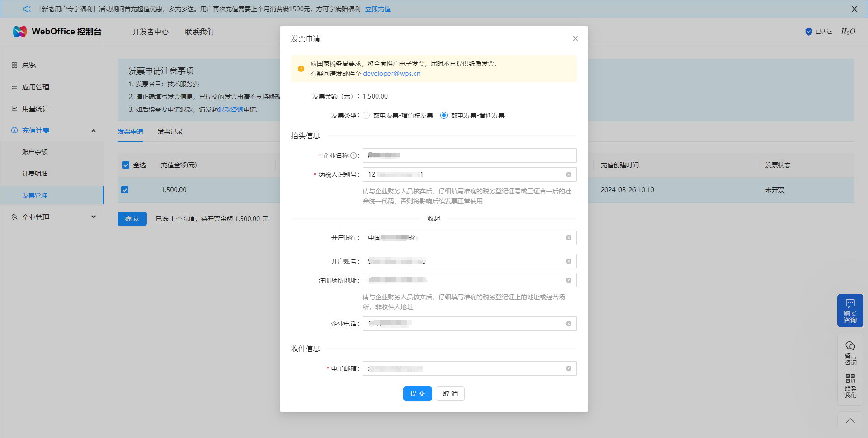The image size is (868, 438).
Task: Clear the 开户银行 field with its clear icon
Action: pos(568,238)
